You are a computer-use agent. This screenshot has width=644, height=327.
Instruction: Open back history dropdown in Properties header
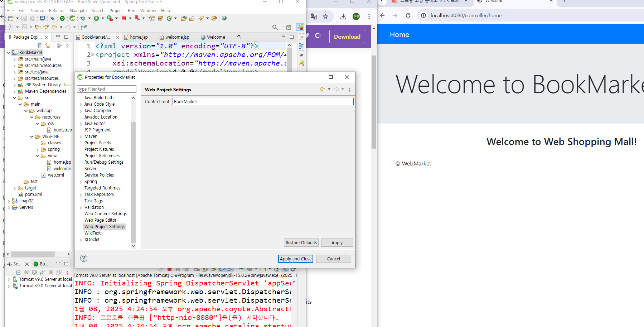pyautogui.click(x=329, y=89)
